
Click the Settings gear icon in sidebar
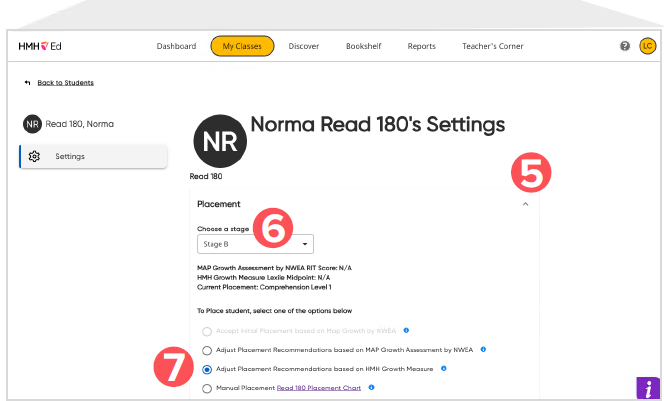coord(35,157)
